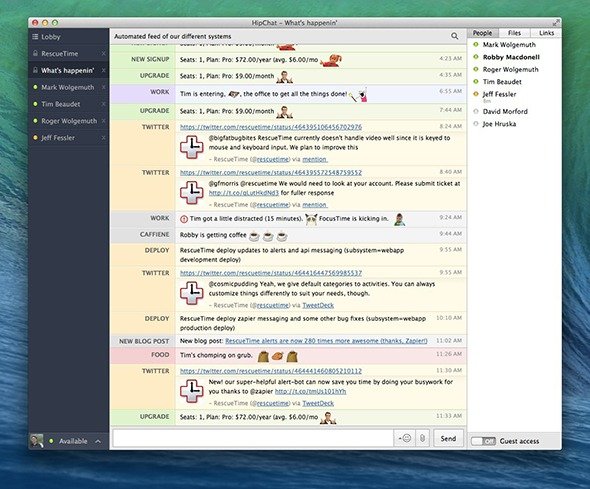The image size is (590, 489).
Task: Switch to the People tab
Action: (482, 33)
